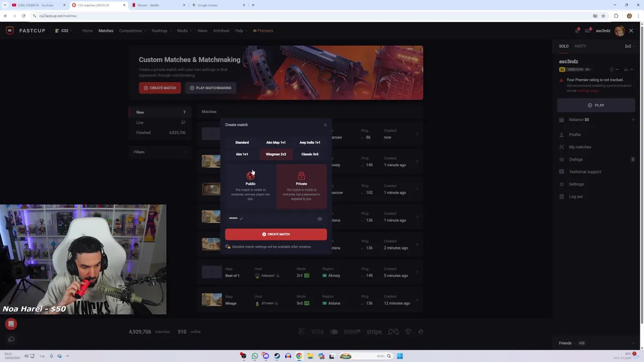Click the password input field
This screenshot has height=362, width=644.
(276, 219)
